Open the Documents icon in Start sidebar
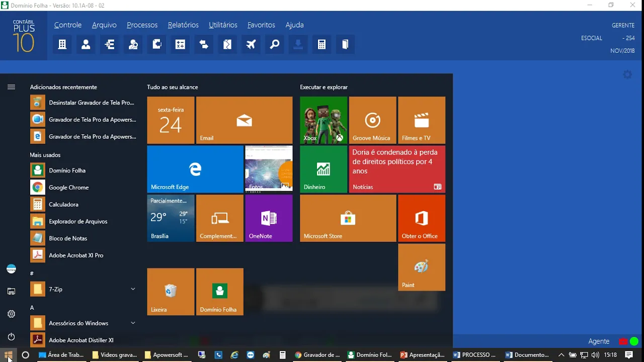Viewport: 644px width, 362px height. pos(11,292)
